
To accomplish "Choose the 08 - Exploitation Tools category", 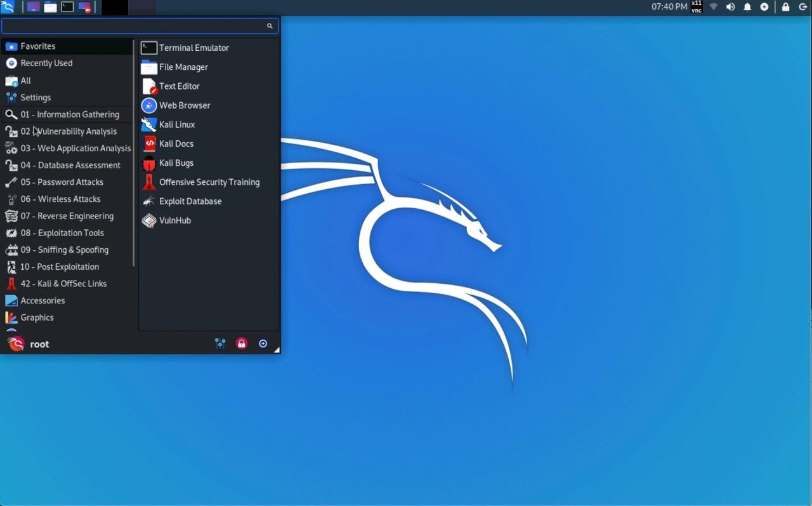I will point(62,233).
